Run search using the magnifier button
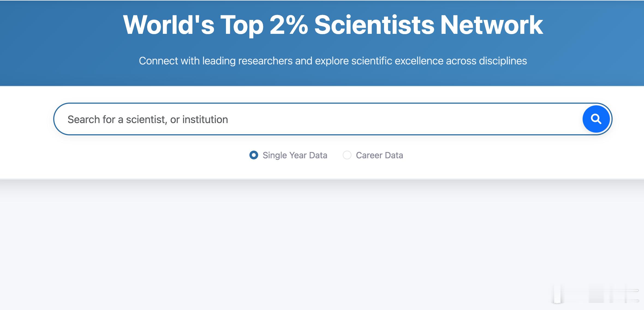 (x=596, y=119)
